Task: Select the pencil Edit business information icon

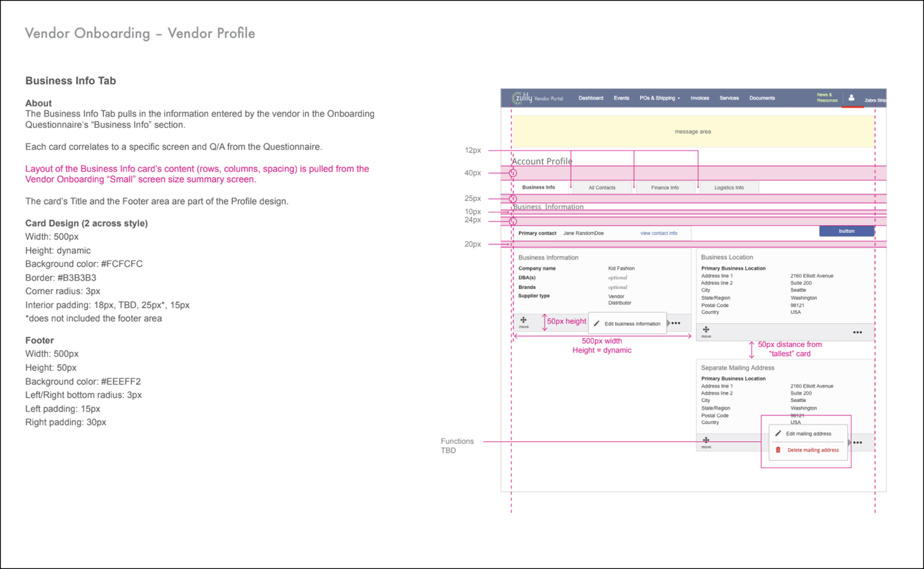Action: pyautogui.click(x=595, y=323)
